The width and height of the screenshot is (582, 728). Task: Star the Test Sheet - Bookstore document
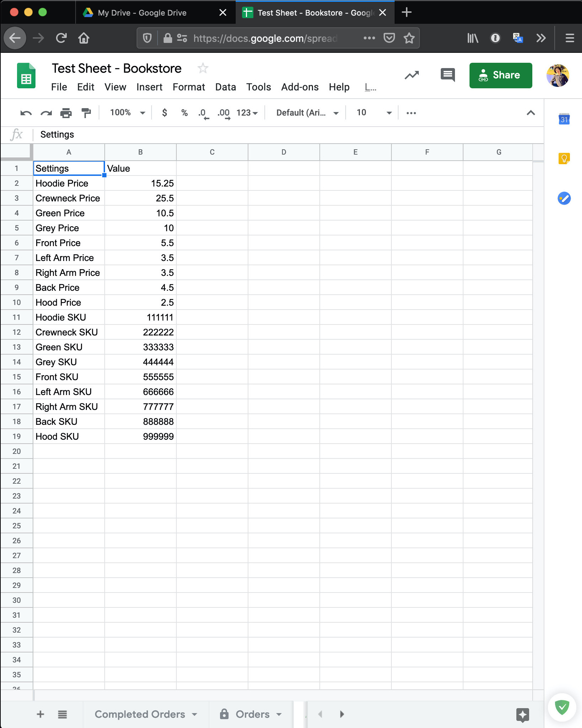203,68
